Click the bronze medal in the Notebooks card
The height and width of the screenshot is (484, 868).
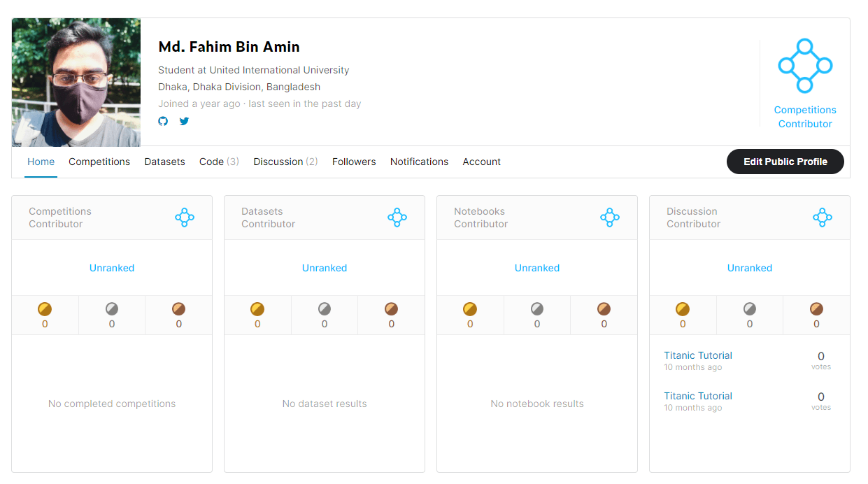(x=604, y=309)
